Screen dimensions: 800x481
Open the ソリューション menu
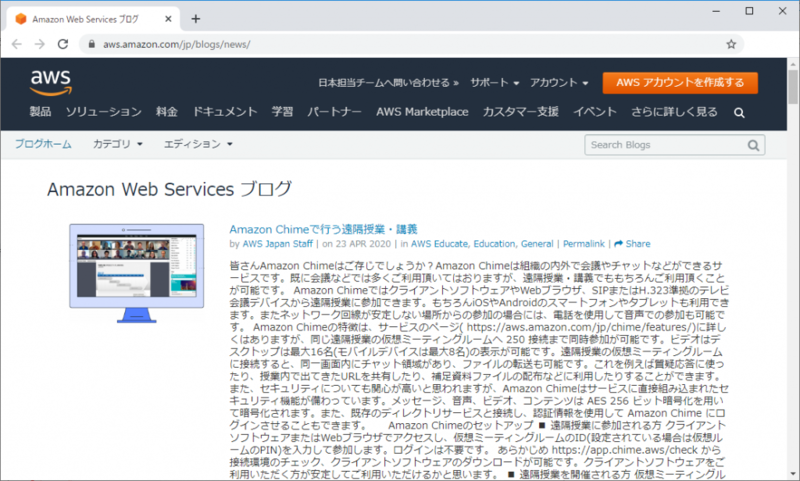(x=104, y=112)
